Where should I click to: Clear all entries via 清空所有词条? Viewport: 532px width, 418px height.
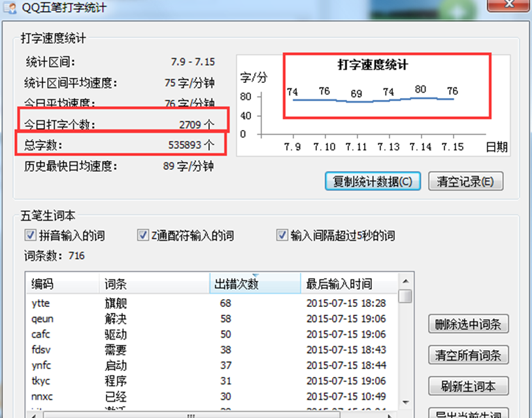(x=469, y=355)
